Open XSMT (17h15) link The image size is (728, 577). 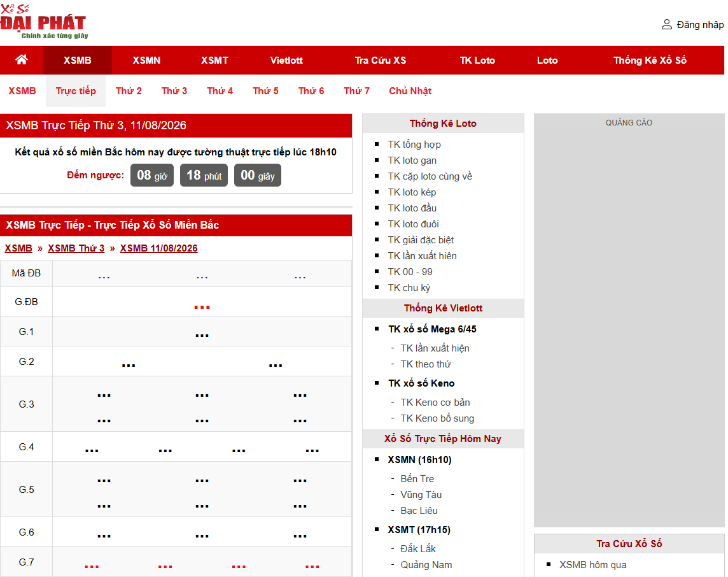click(x=419, y=530)
